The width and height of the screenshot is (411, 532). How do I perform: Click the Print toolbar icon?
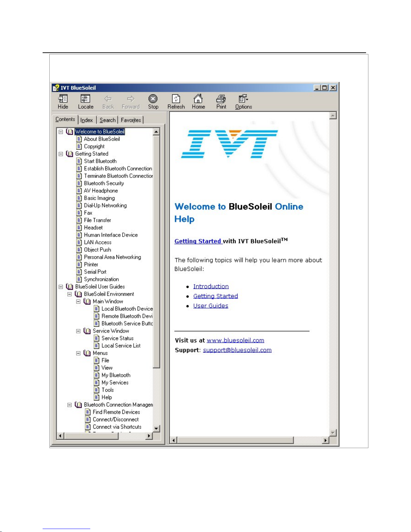[x=221, y=101]
